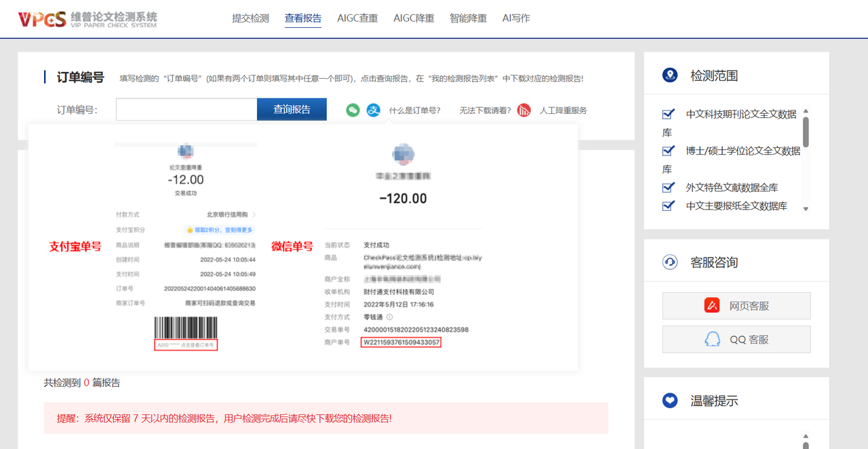868x449 pixels.
Task: Open the 网页客服 button
Action: click(x=736, y=306)
